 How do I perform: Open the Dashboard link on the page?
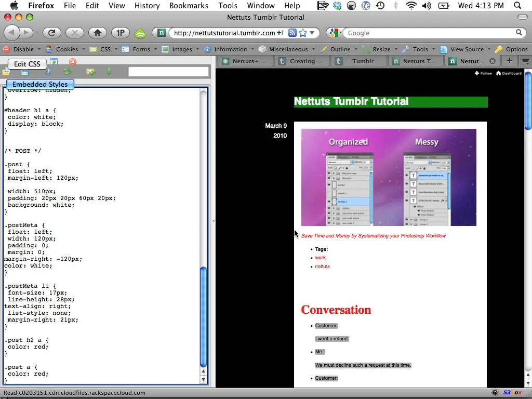[509, 73]
